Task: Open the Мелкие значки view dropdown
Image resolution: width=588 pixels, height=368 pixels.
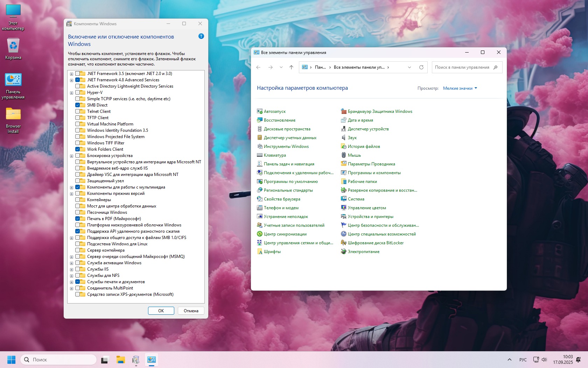Action: click(x=460, y=88)
